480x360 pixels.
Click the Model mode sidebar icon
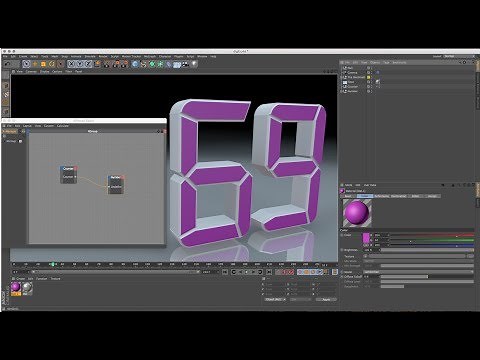(x=6, y=86)
